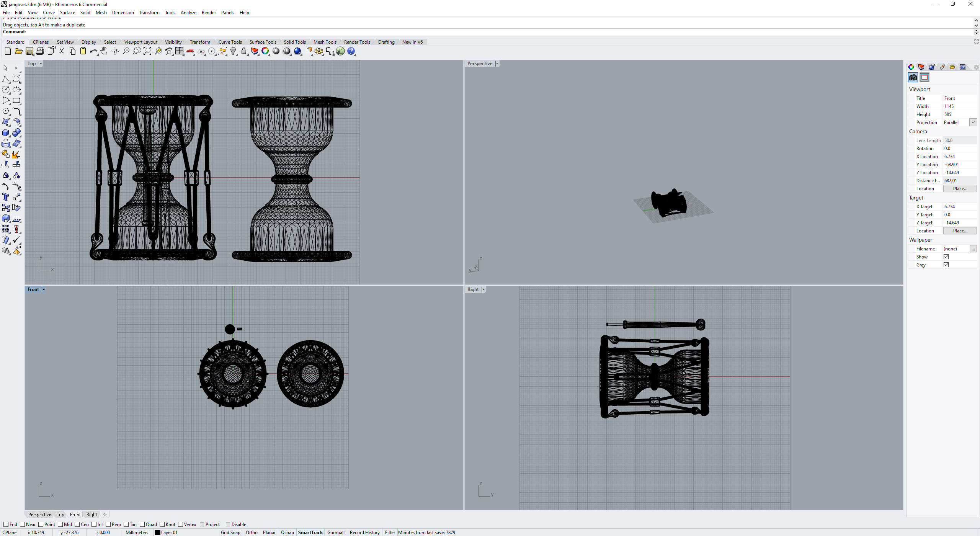Click the Camera Location Place button
Viewport: 980px width, 536px height.
960,189
